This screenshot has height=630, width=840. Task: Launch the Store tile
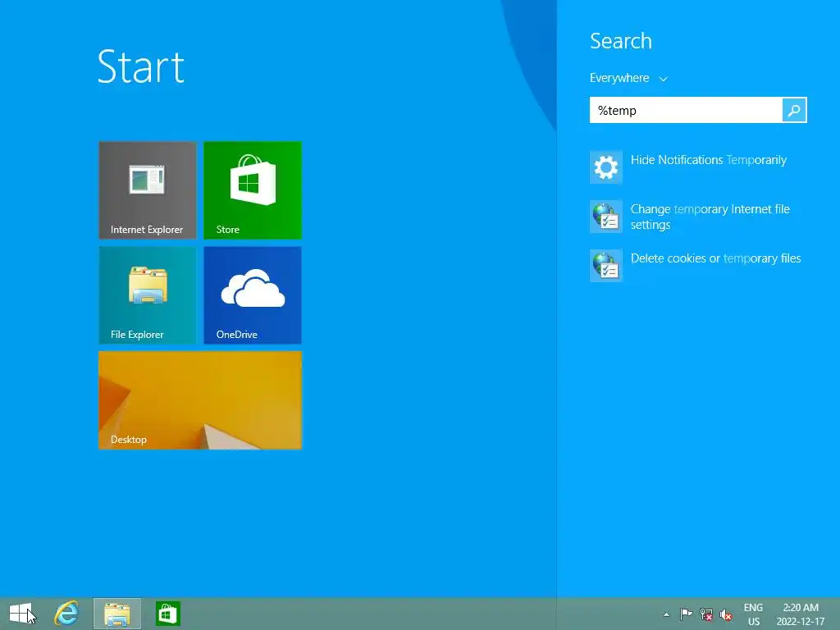click(253, 190)
